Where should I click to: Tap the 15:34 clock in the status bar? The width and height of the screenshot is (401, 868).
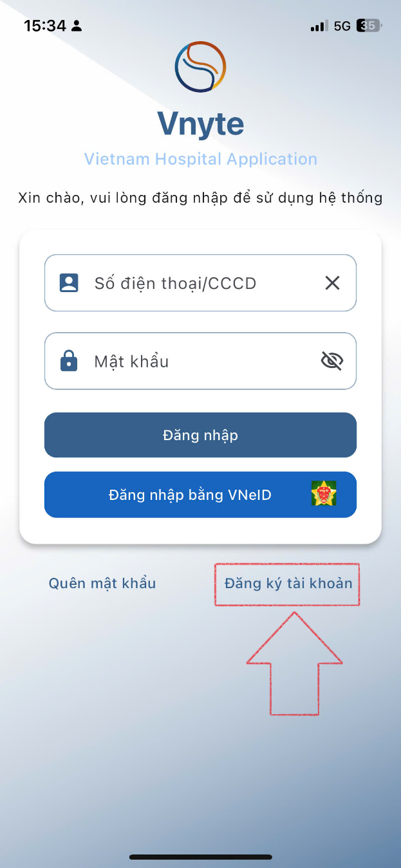(x=45, y=26)
